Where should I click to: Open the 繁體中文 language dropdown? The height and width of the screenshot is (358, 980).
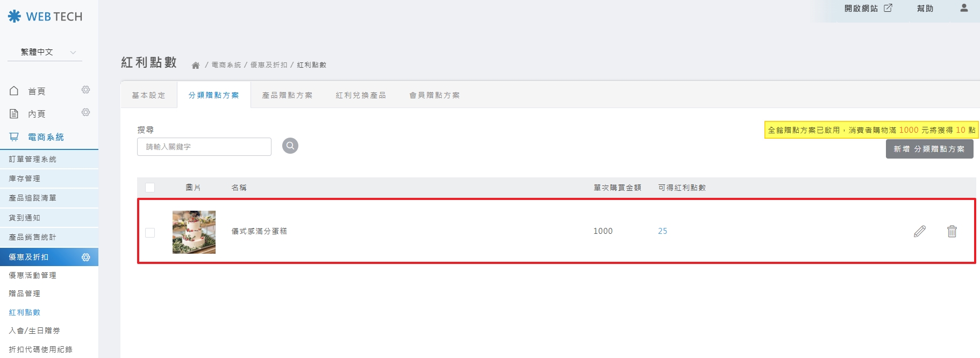pyautogui.click(x=45, y=52)
